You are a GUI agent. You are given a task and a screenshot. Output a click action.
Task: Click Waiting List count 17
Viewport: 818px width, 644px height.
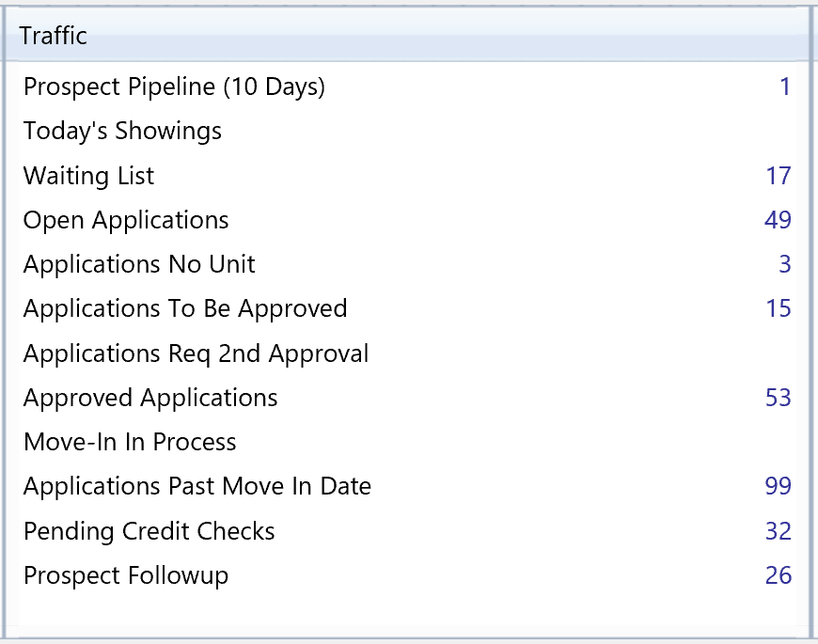[779, 176]
